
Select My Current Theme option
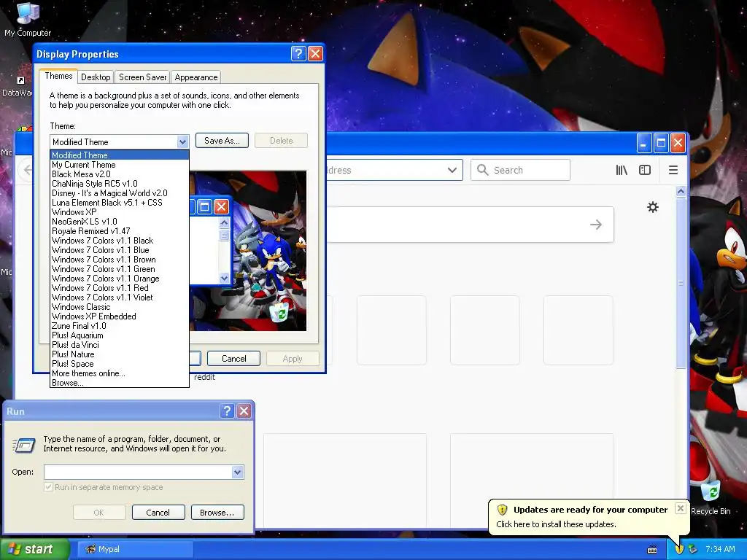click(x=120, y=165)
